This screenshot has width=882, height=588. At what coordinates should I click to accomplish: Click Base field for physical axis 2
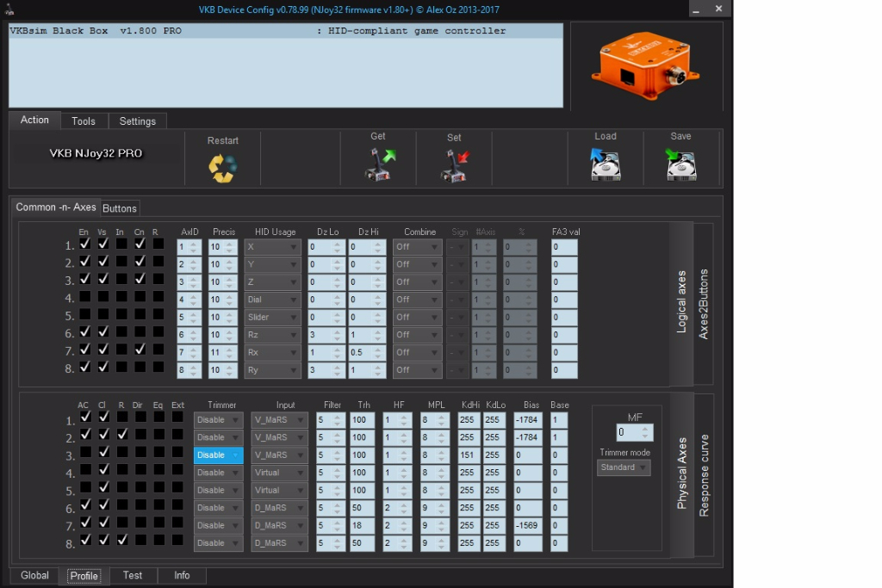[x=558, y=437]
